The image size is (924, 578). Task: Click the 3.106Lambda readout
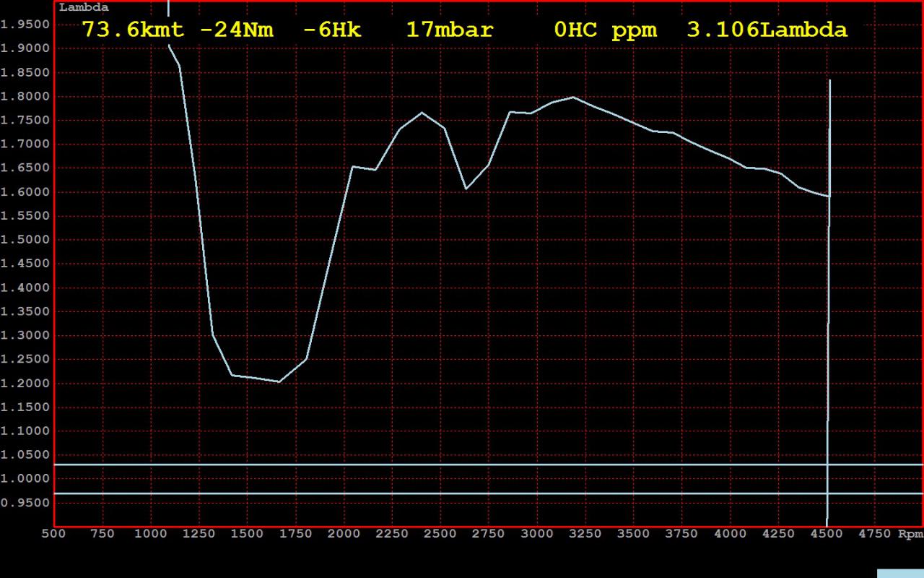(767, 30)
